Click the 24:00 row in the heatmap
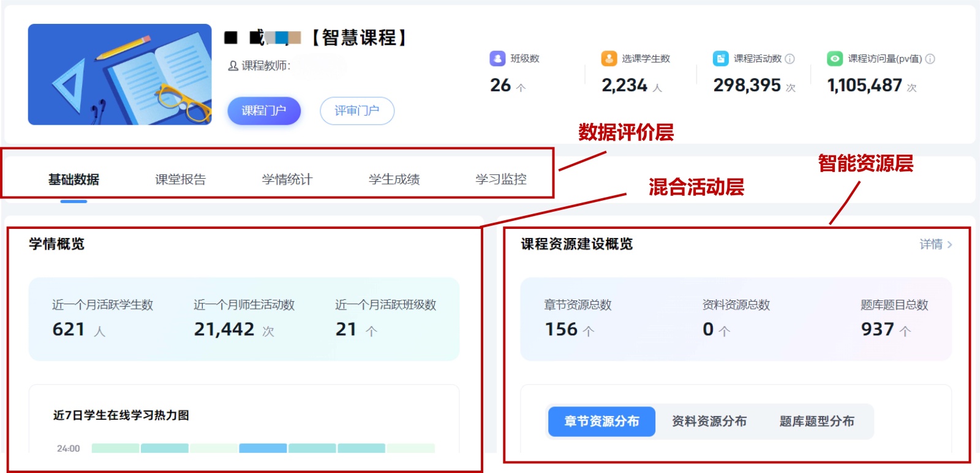The image size is (980, 473). [263, 449]
